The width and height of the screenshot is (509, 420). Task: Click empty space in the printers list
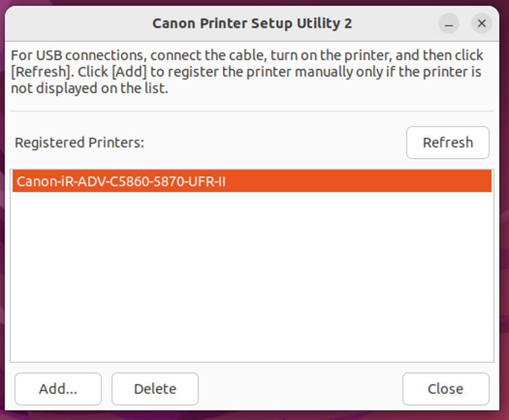point(252,279)
